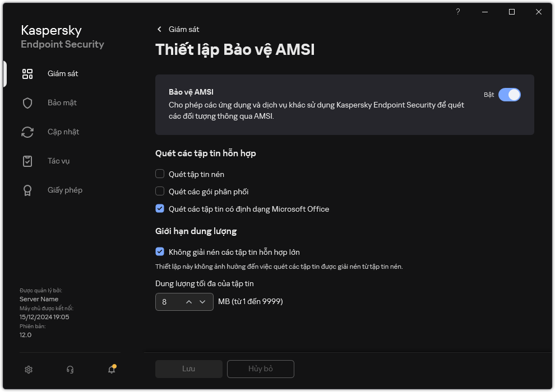Increase maximum file size with up arrow

coord(189,302)
